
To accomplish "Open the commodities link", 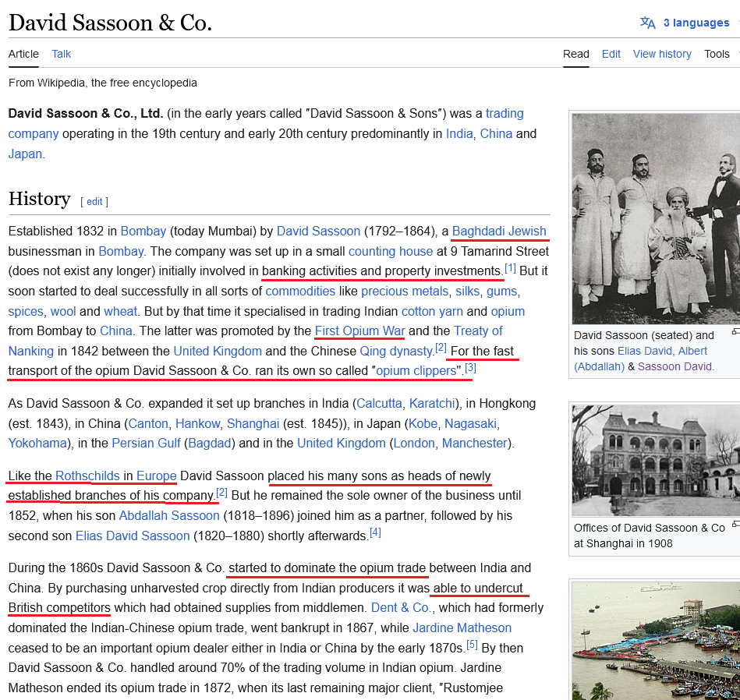I will [x=300, y=291].
